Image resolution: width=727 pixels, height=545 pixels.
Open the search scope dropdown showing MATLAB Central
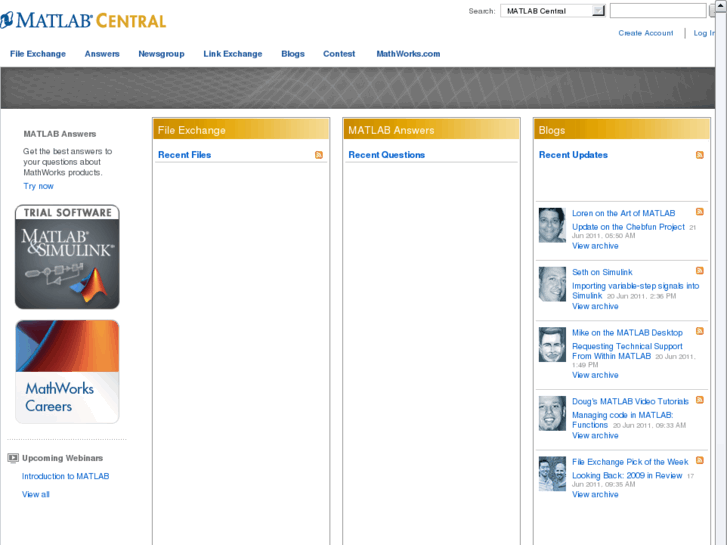pos(553,11)
